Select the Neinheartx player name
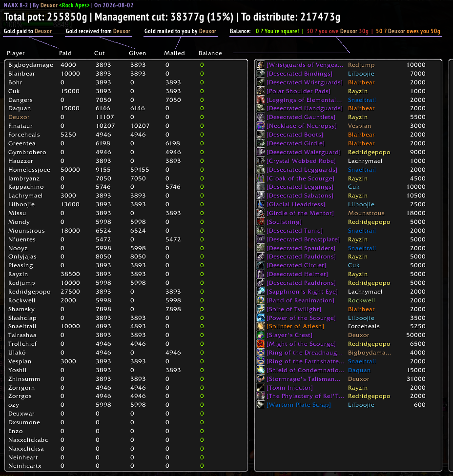 tap(24, 466)
